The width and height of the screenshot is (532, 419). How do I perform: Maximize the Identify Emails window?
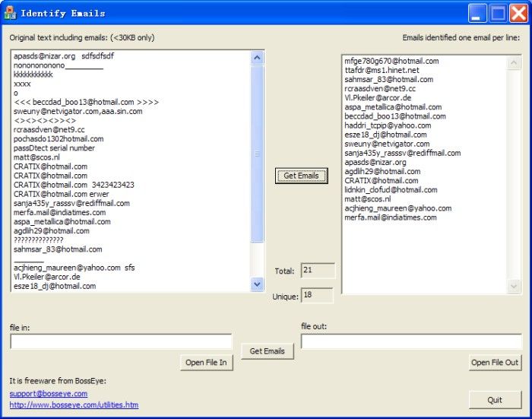(498, 13)
